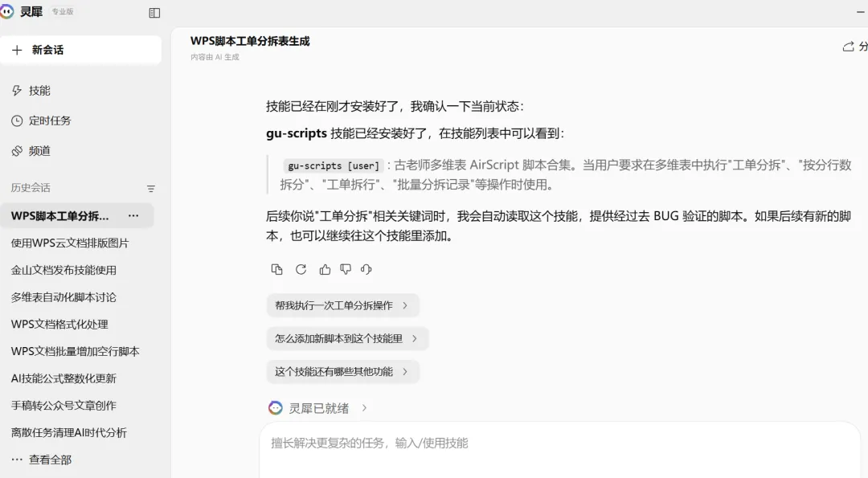Open conversation AI技能公式整数化更新
This screenshot has height=478, width=868.
click(63, 378)
